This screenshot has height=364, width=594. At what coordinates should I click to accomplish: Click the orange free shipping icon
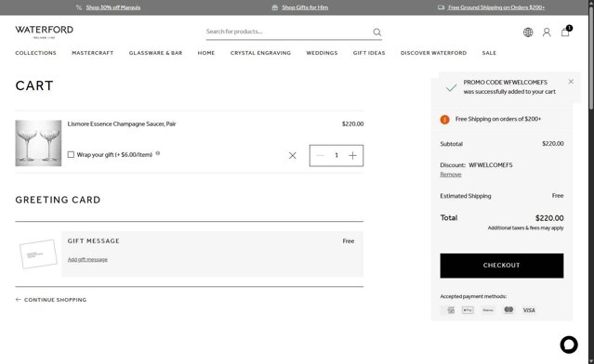click(444, 120)
